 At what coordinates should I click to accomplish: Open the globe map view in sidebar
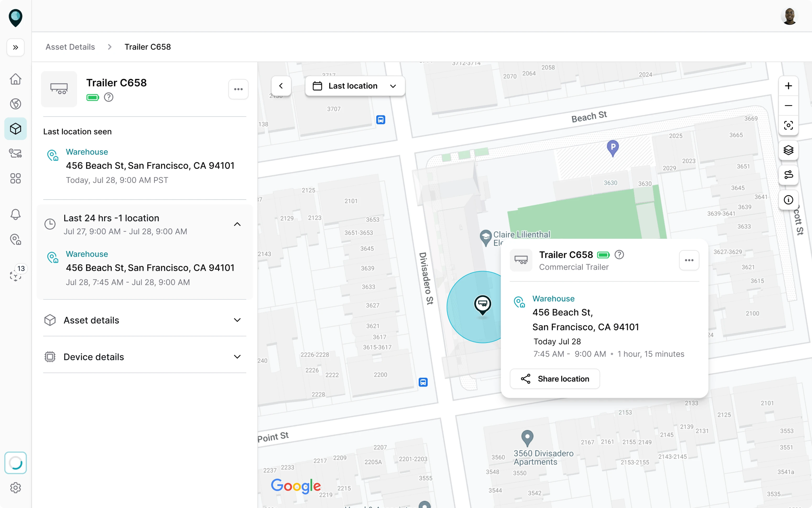tap(15, 104)
